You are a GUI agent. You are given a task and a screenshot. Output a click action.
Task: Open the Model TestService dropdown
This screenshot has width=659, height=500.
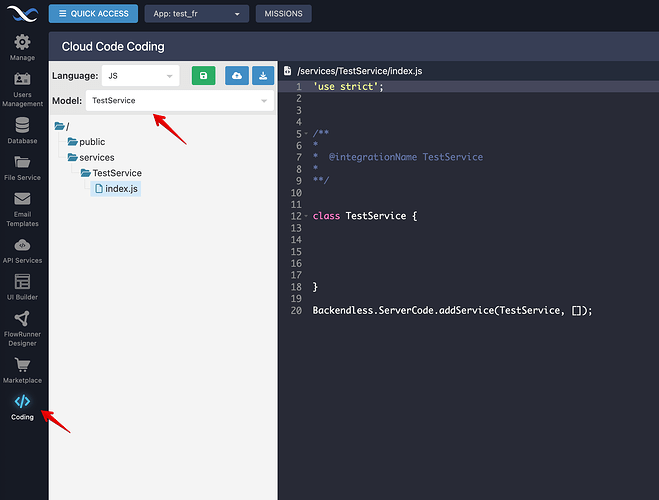pos(179,101)
